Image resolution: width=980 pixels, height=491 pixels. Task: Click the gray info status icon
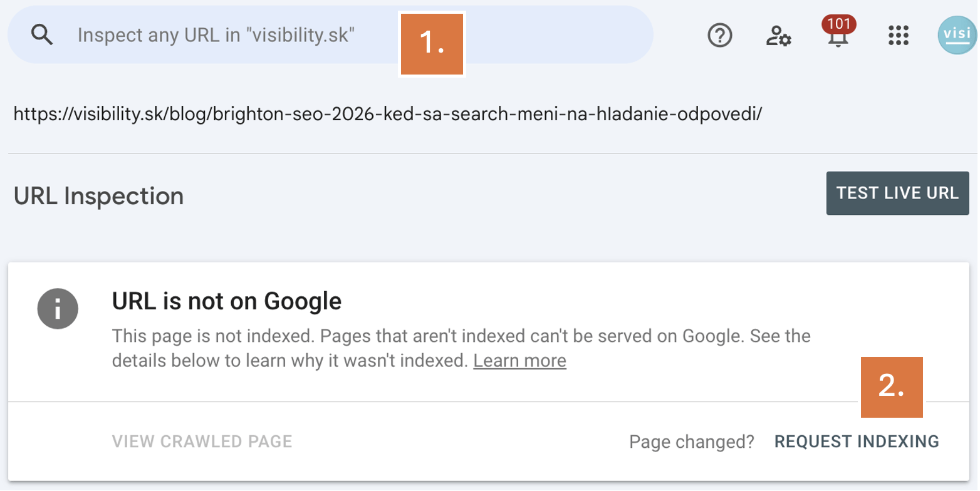click(58, 308)
